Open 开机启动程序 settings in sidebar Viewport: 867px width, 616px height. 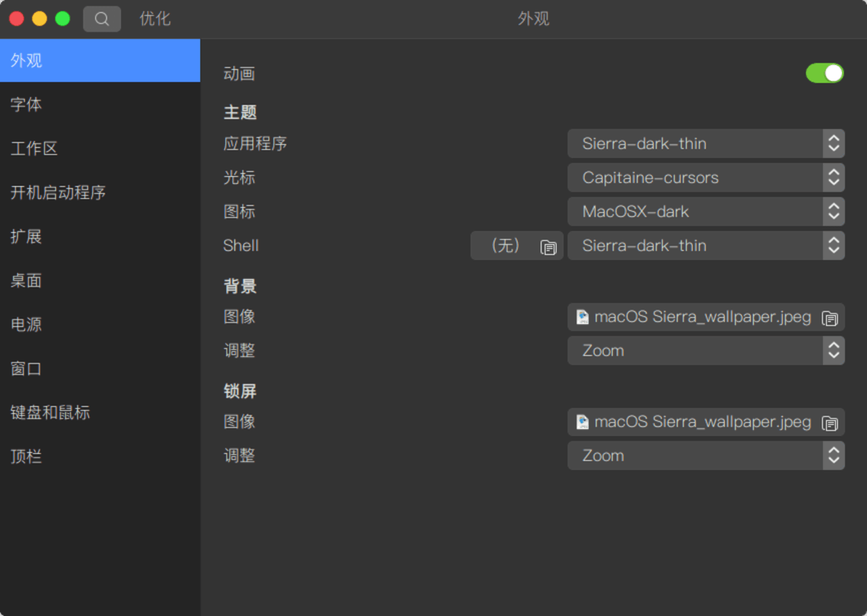[100, 192]
